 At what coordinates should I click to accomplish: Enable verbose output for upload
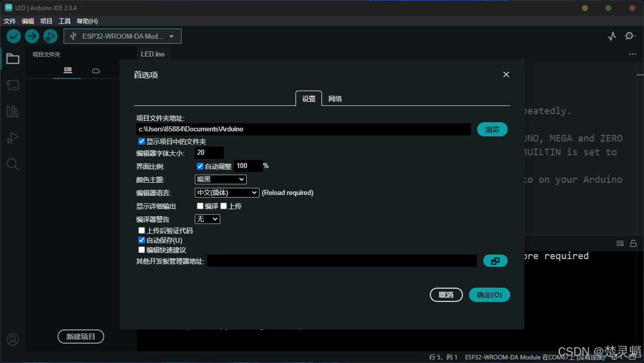(223, 206)
